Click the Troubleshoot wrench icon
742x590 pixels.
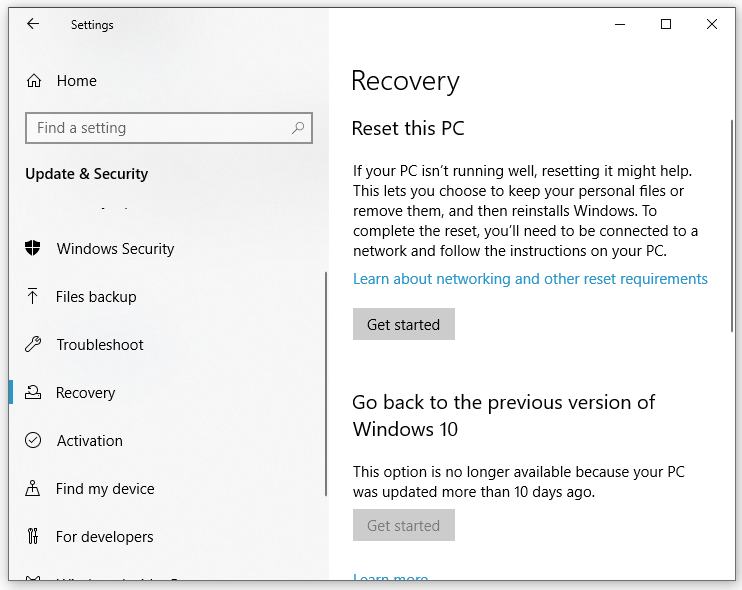pos(33,344)
